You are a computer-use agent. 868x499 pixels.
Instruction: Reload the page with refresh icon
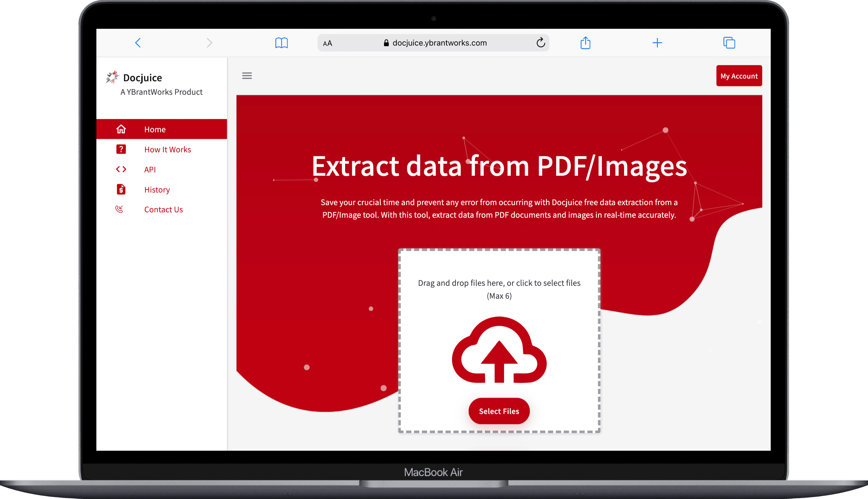[x=541, y=43]
